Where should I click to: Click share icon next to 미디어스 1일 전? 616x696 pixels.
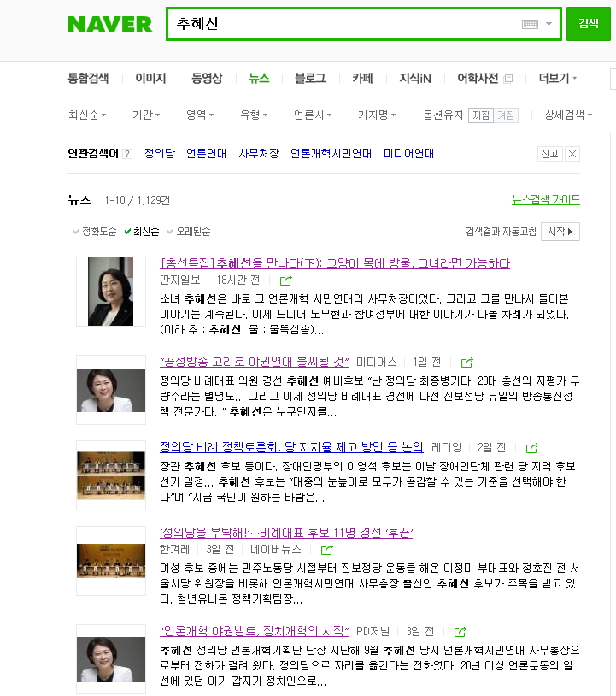coord(467,363)
